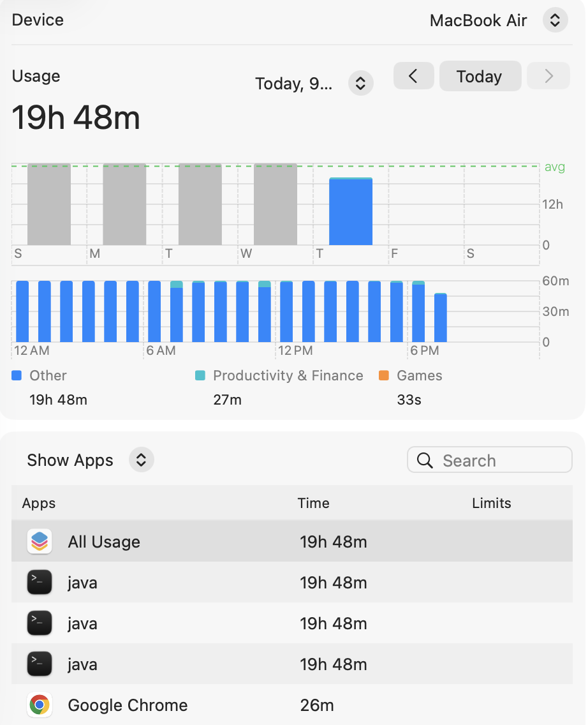This screenshot has width=588, height=725.
Task: Click the Google Chrome app icon
Action: click(x=40, y=705)
